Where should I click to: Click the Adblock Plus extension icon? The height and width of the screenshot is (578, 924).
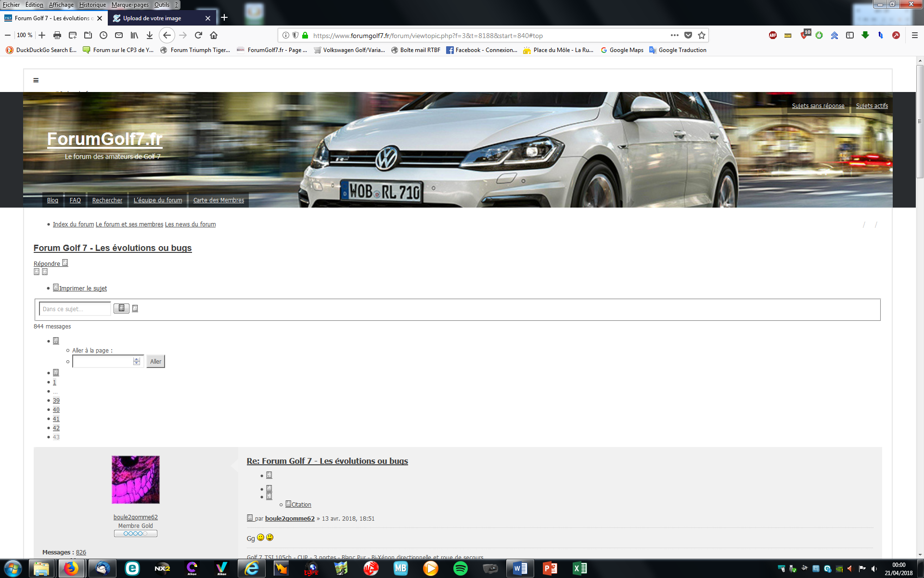[x=773, y=35]
